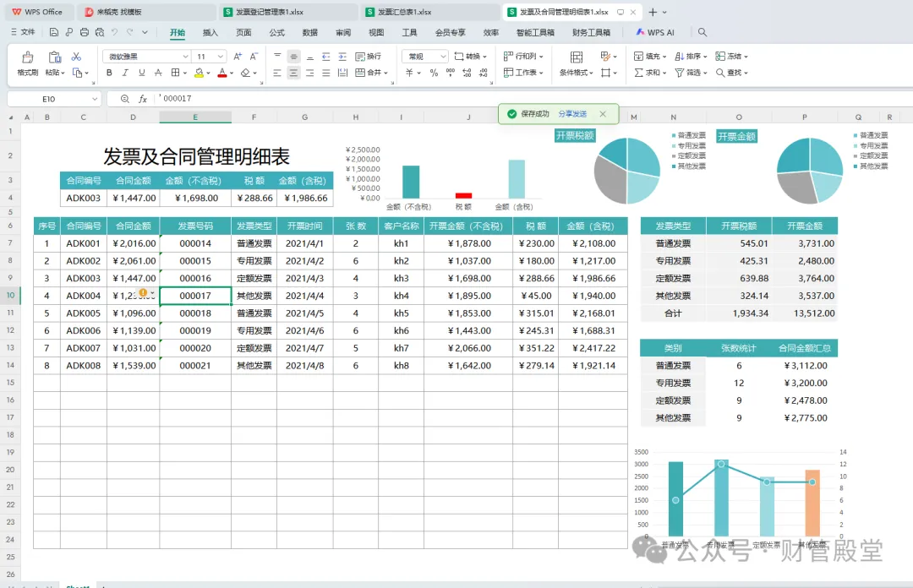Screen dimensions: 913x588
Task: Open the Insert (插入) ribbon tab
Action: click(210, 33)
